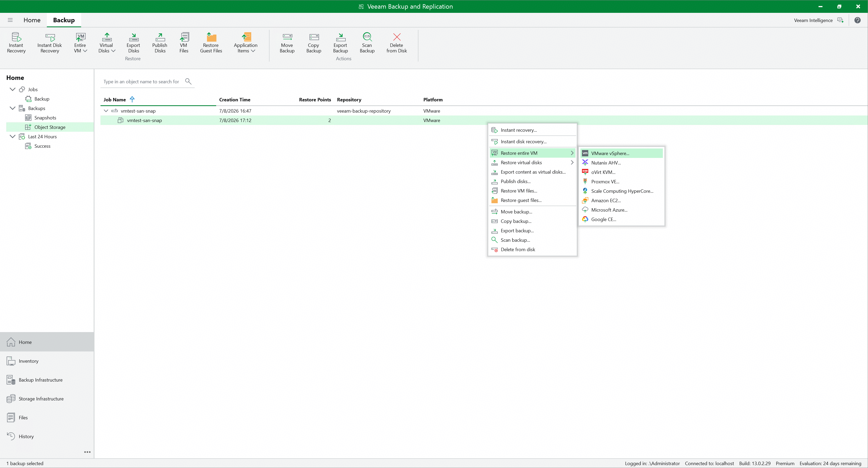
Task: Choose Publish disks from context menu
Action: coord(532,181)
